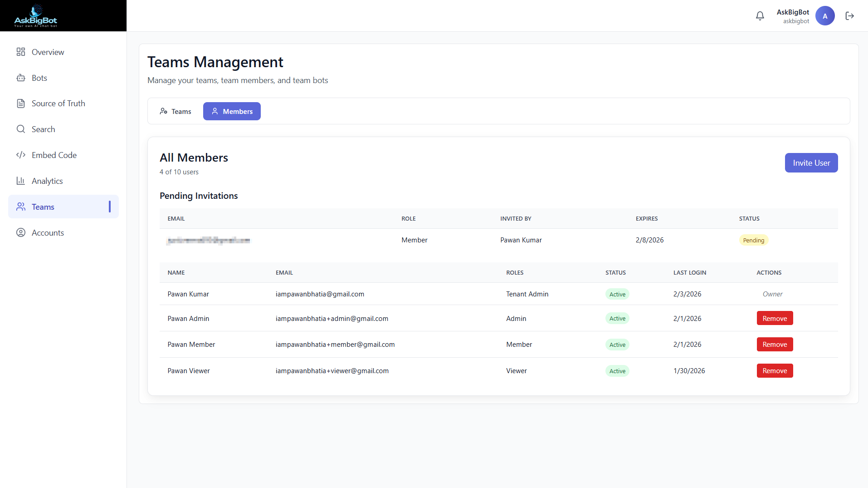Open the Search page
This screenshot has width=868, height=488.
click(63, 129)
